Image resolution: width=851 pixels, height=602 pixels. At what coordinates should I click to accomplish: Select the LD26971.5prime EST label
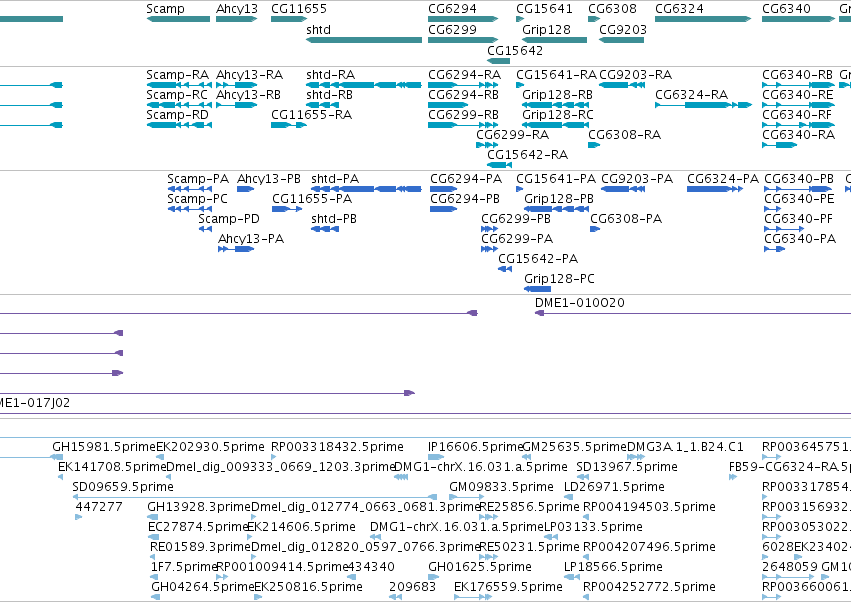(x=614, y=487)
